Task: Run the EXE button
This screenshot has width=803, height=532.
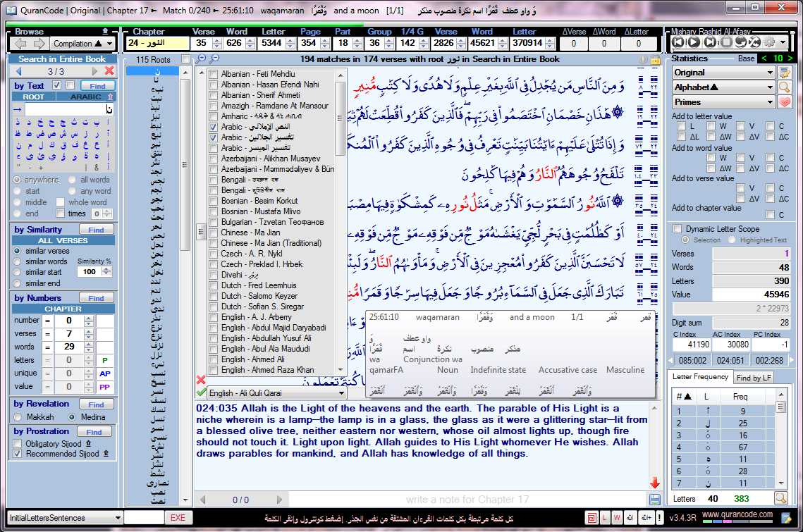Action: tap(178, 518)
